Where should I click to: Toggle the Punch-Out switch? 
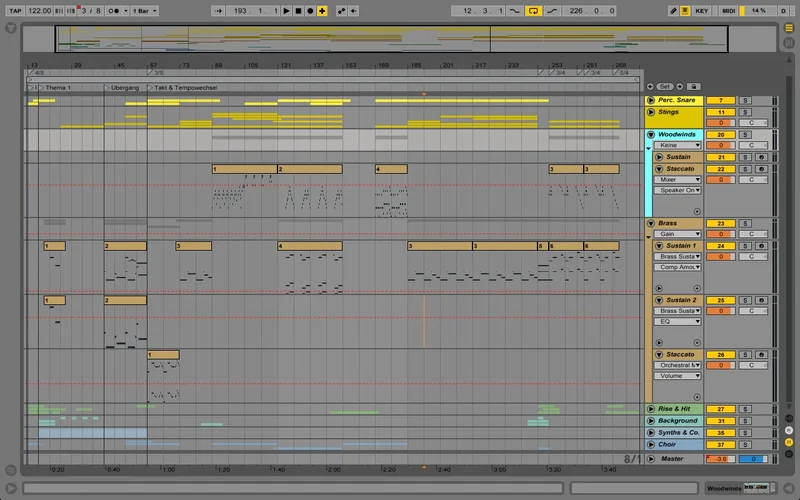tap(552, 11)
